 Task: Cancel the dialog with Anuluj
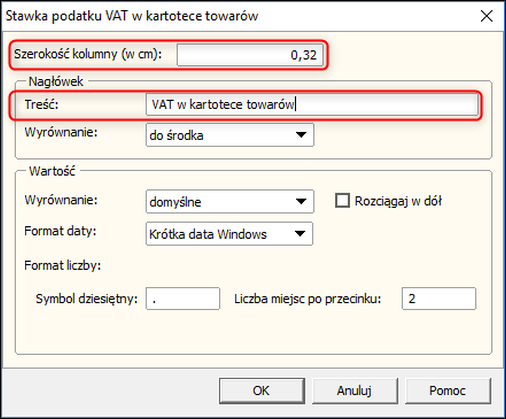point(355,391)
